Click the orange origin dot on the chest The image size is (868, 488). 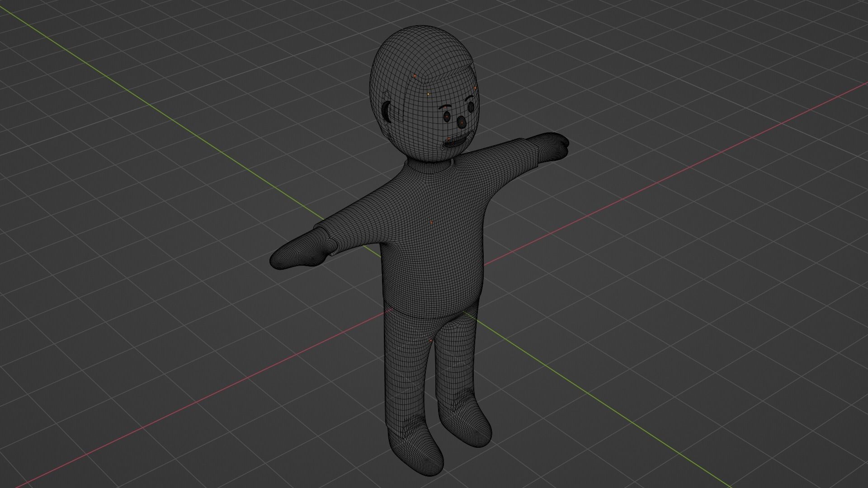[x=432, y=222]
